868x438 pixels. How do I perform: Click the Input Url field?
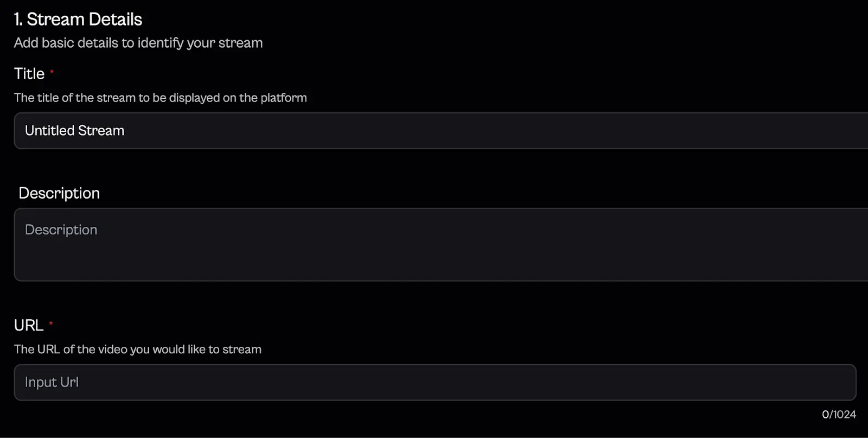pos(434,382)
